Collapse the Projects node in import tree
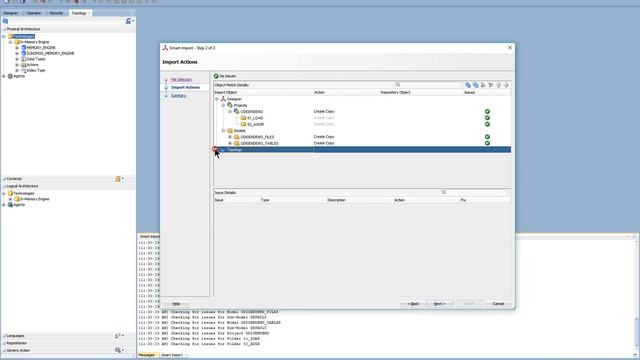Viewport: 640px width, 360px height. tap(223, 105)
